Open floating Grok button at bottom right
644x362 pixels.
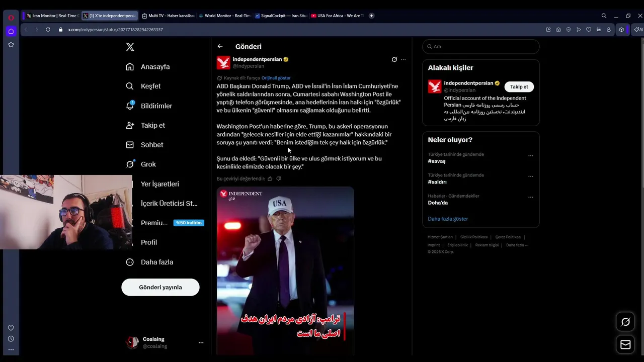(625, 322)
